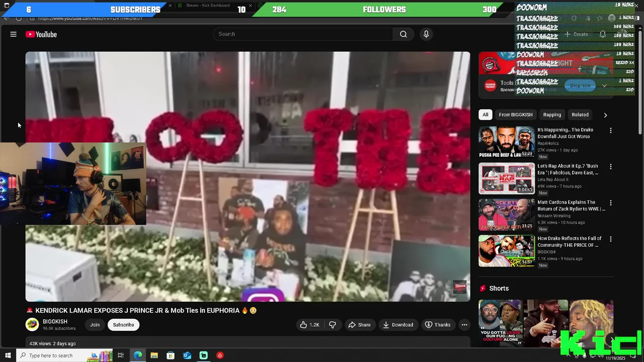
Task: Open Task View on the taskbar
Action: click(121, 355)
